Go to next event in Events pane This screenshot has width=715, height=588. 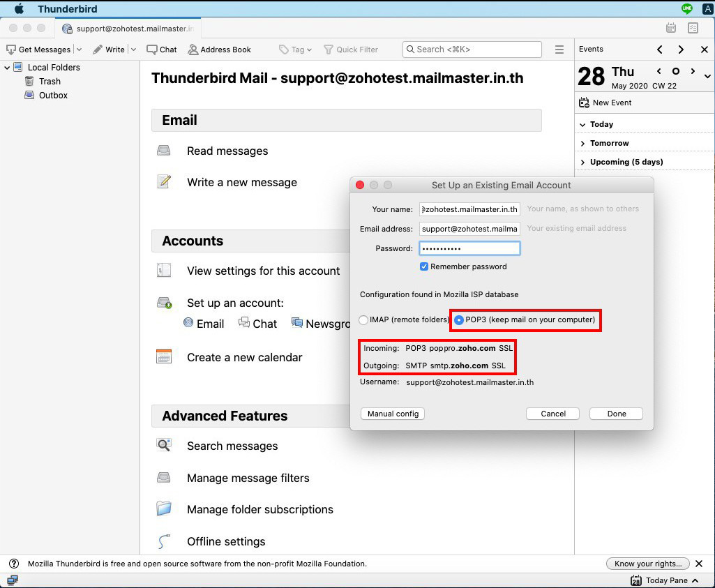point(681,50)
